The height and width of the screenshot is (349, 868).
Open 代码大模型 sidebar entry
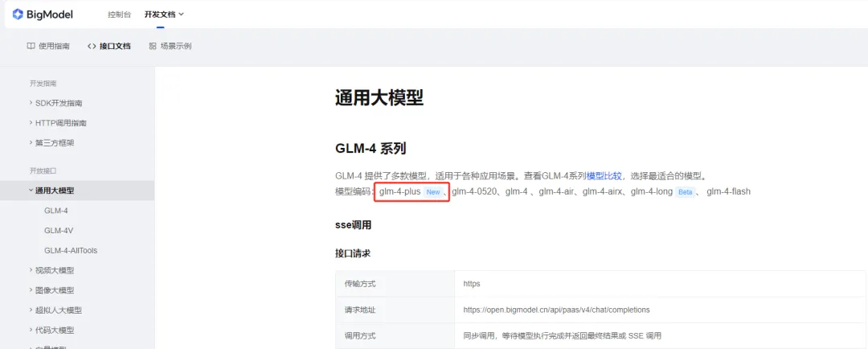click(x=55, y=331)
